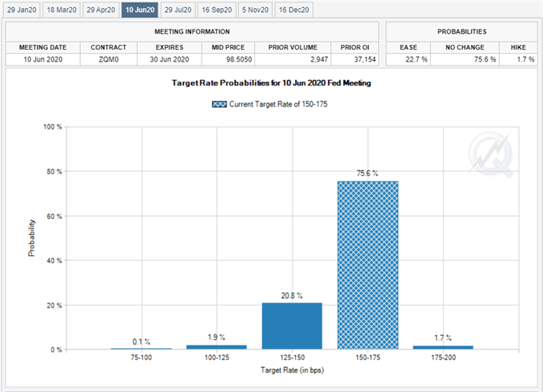The image size is (543, 392).
Task: Click the EXPIRES column header
Action: click(x=170, y=47)
